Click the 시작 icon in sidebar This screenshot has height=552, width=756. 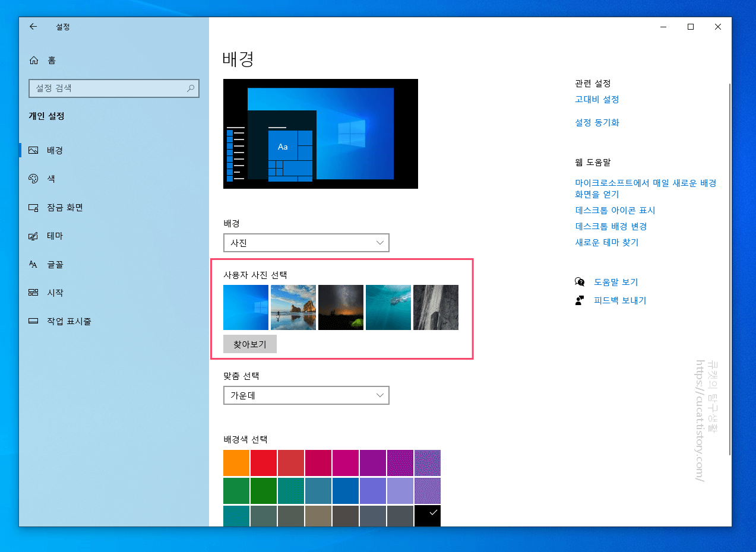tap(34, 293)
